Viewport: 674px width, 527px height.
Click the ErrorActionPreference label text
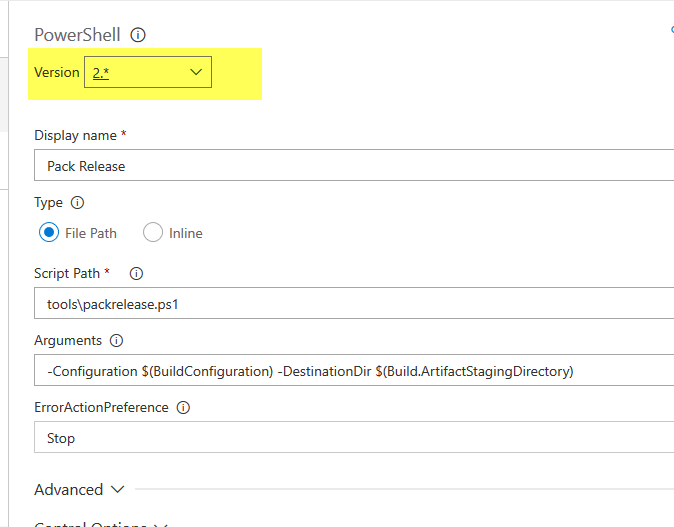click(x=100, y=408)
